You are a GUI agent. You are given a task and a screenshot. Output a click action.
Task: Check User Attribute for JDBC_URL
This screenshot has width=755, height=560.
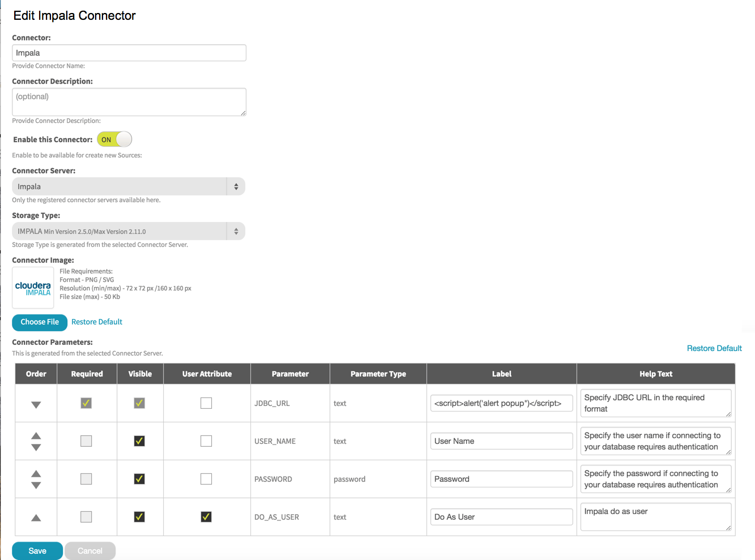coord(206,403)
